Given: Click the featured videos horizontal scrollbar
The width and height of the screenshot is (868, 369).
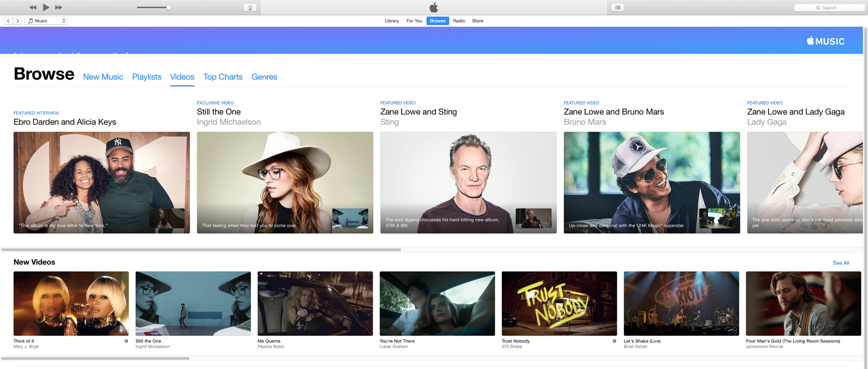Looking at the screenshot, I should (201, 250).
